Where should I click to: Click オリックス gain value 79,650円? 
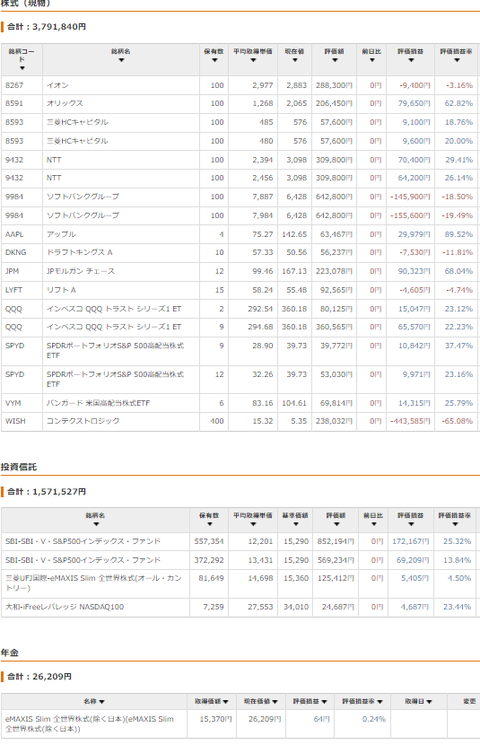[414, 103]
